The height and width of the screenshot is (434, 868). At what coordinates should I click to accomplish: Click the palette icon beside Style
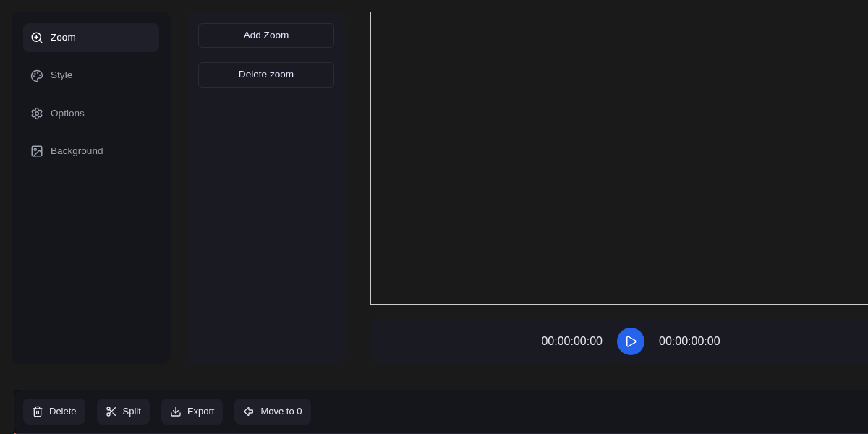37,76
